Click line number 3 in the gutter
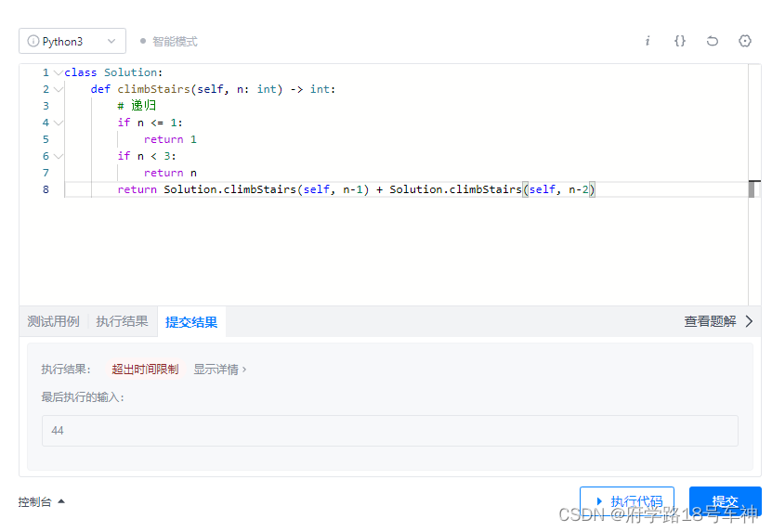Viewport: 772px width, 532px height. tap(46, 106)
